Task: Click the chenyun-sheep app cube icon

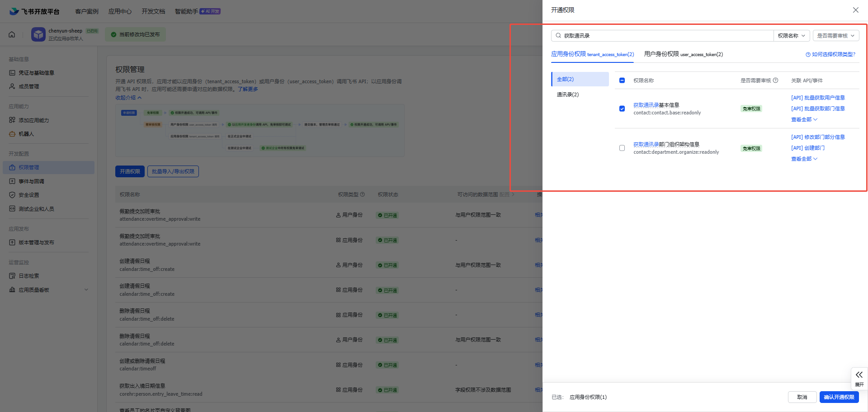Action: tap(38, 34)
